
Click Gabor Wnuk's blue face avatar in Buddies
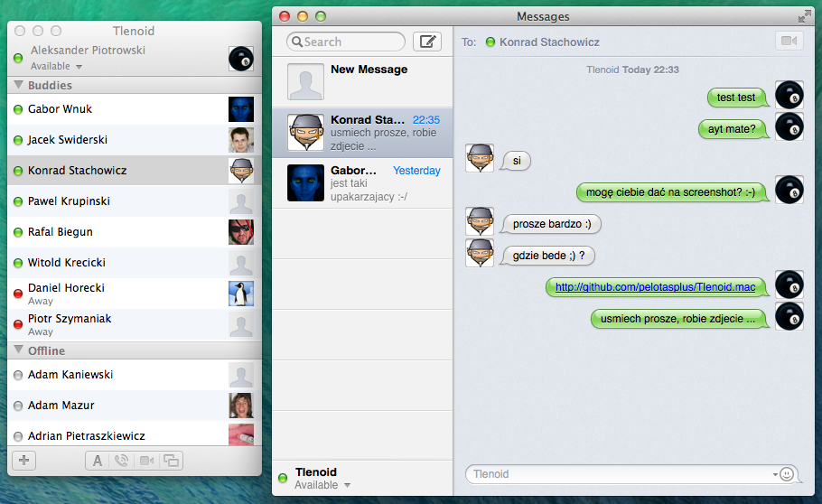(x=241, y=109)
